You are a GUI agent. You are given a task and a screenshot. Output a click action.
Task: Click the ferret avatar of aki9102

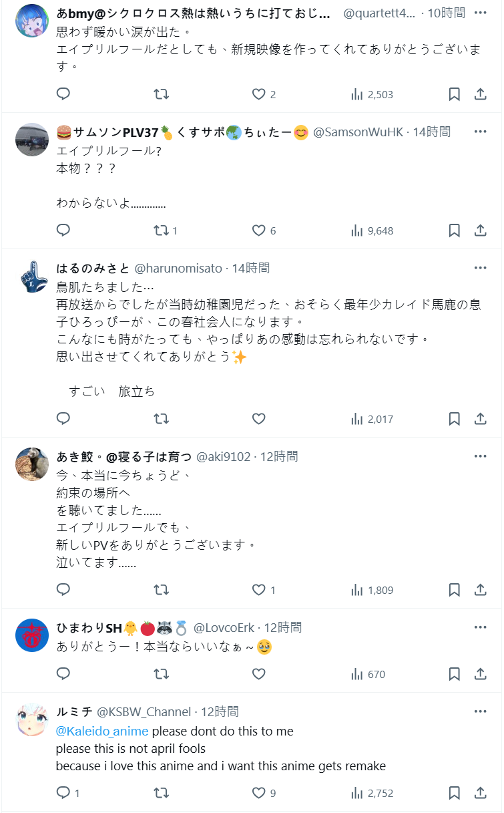point(32,464)
